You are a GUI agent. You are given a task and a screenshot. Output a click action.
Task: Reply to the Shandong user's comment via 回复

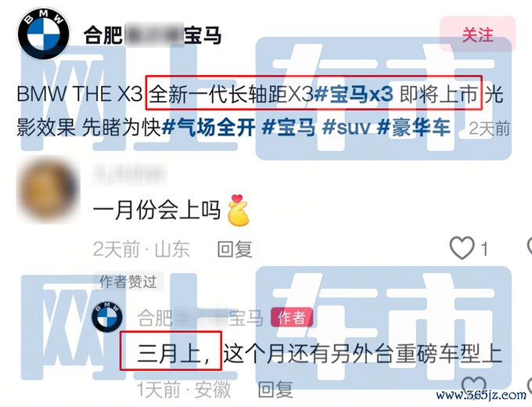235,249
